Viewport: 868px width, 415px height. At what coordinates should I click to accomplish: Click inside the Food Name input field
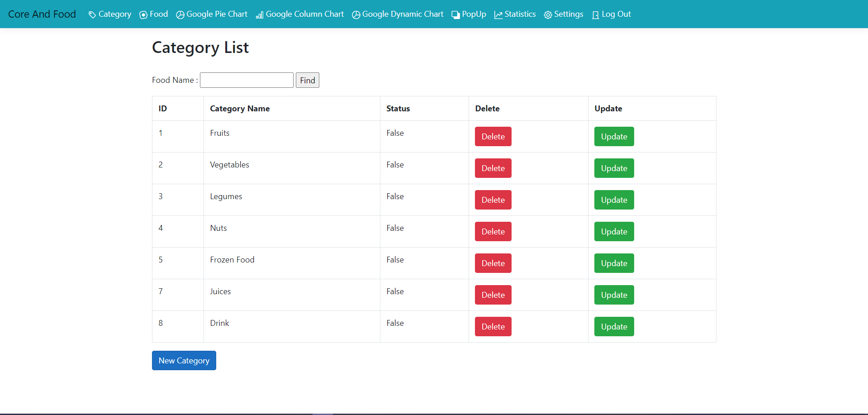coord(246,80)
